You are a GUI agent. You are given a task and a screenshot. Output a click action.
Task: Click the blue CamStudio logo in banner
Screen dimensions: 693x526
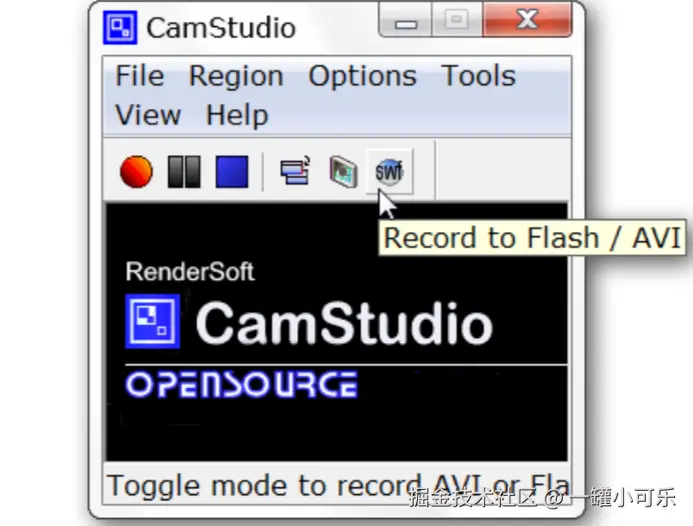152,321
